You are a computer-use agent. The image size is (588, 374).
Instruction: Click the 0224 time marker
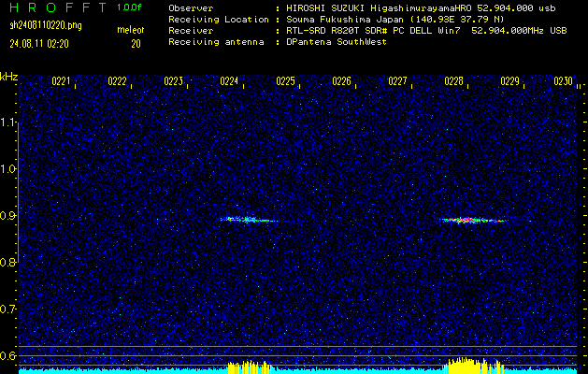(229, 82)
